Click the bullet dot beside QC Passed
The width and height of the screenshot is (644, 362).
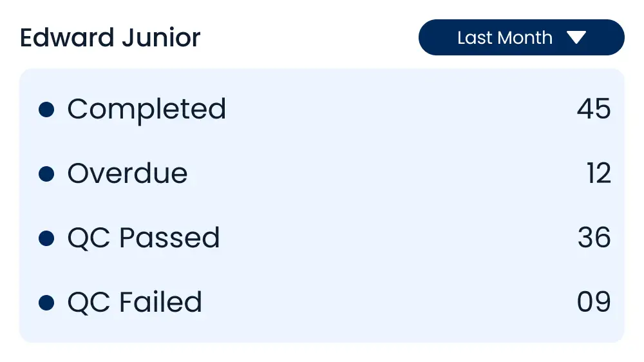tap(46, 238)
